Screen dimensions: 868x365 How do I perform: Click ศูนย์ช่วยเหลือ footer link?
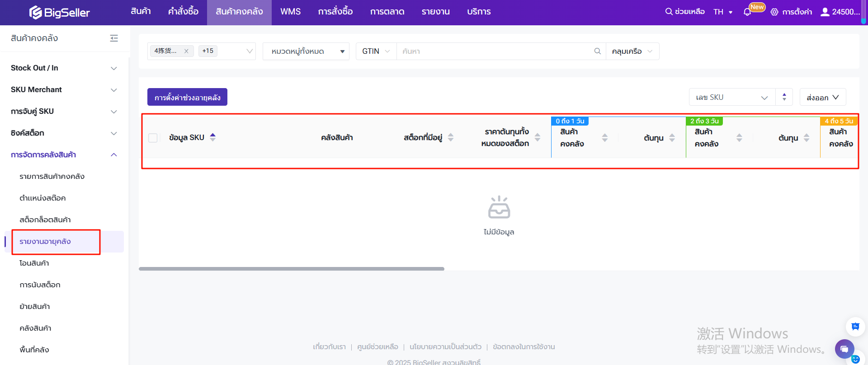377,347
